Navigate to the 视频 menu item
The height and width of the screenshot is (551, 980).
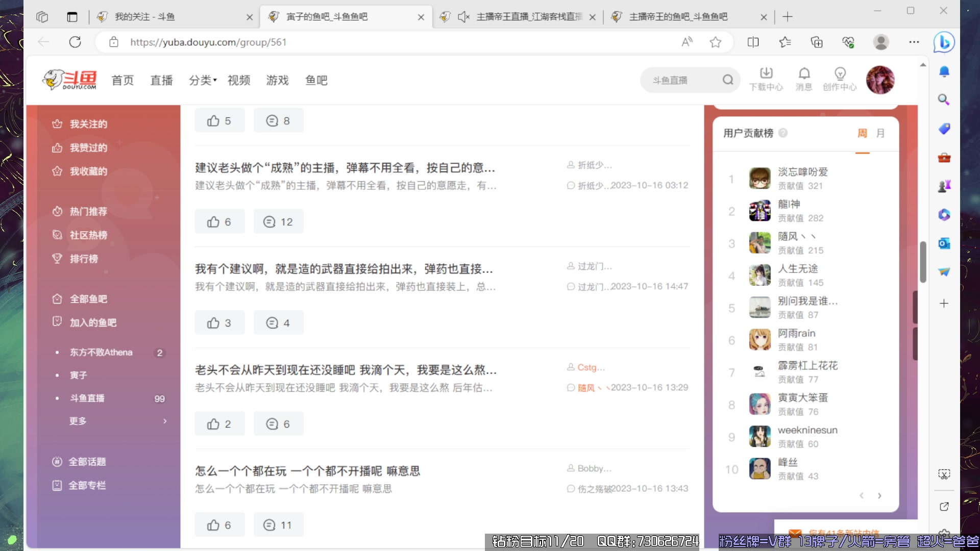[238, 80]
